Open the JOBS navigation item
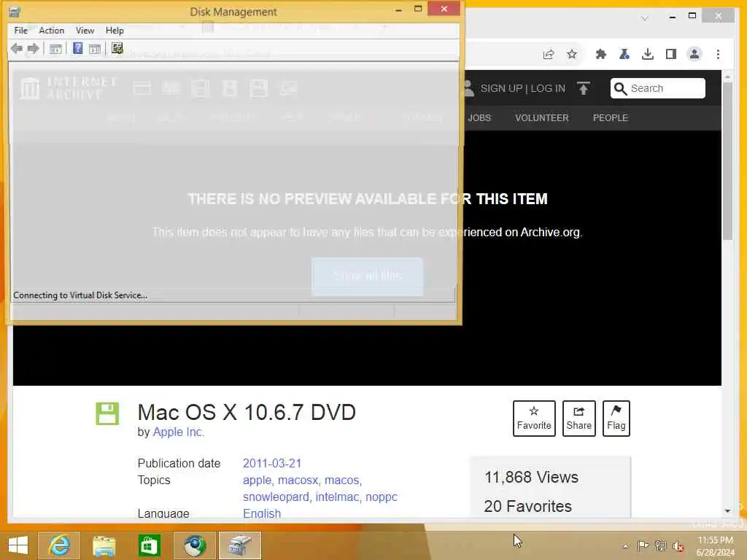 pyautogui.click(x=479, y=118)
